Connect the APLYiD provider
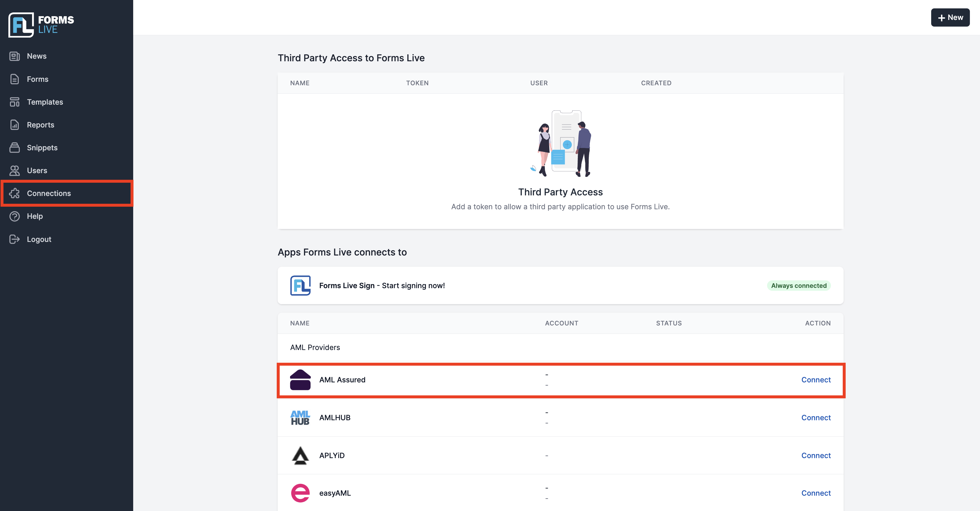 pyautogui.click(x=816, y=456)
